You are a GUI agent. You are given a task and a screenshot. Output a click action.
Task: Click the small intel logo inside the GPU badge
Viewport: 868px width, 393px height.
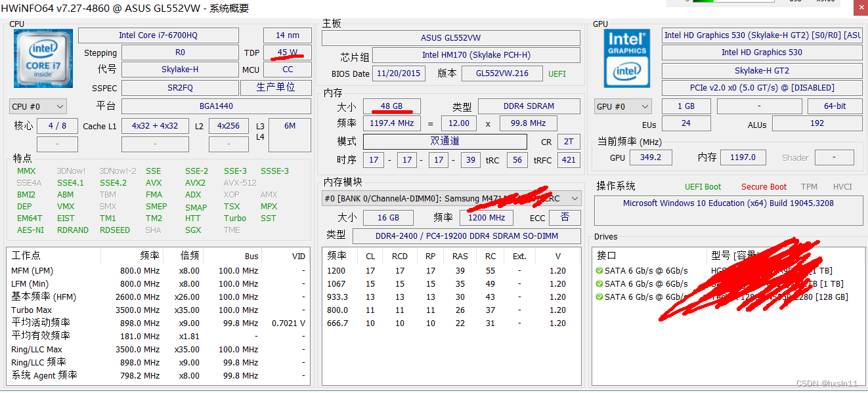pyautogui.click(x=627, y=72)
